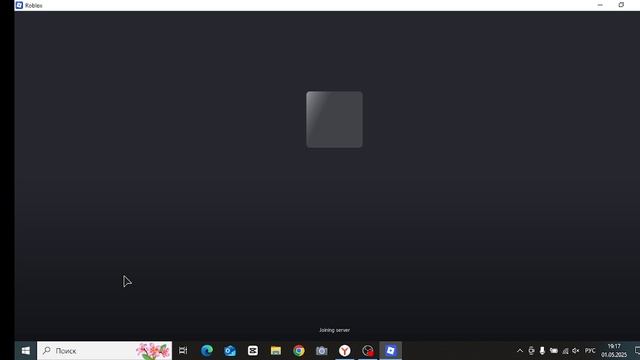Select the Roblox taskbar icon
640x360 pixels.
391,351
